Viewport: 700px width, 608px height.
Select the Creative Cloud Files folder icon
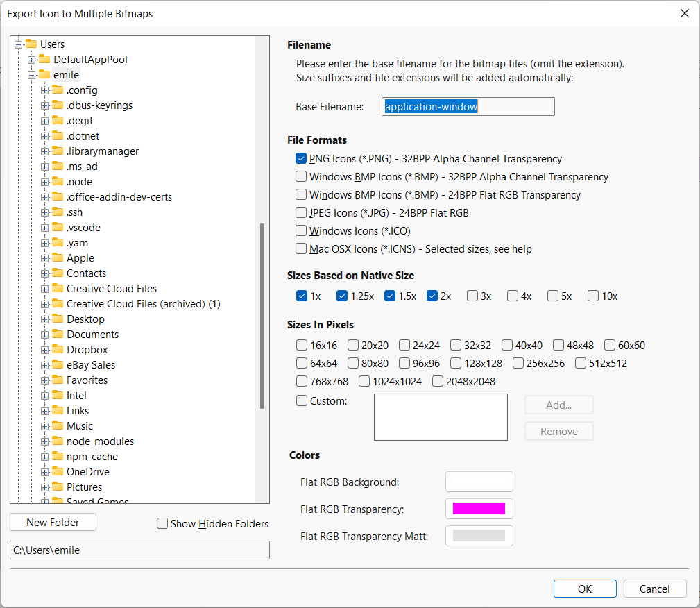(x=57, y=289)
